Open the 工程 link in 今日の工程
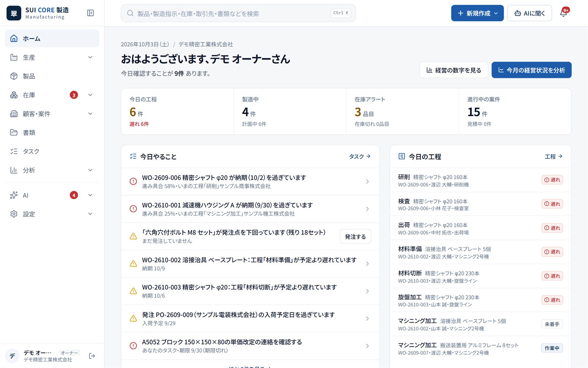 553,156
